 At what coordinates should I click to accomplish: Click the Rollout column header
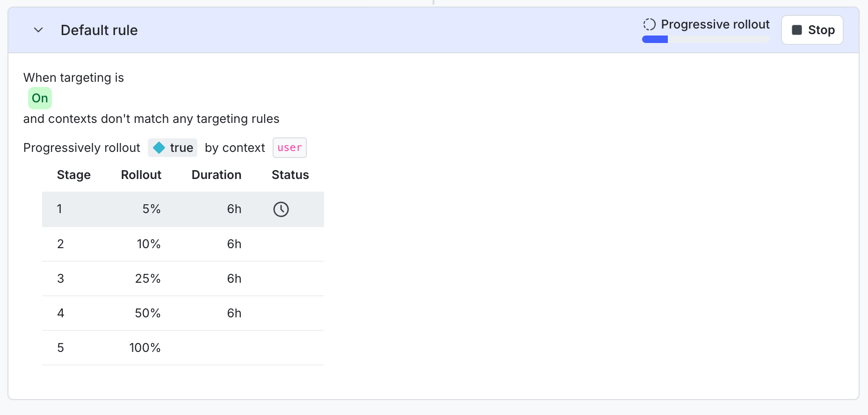pos(141,175)
